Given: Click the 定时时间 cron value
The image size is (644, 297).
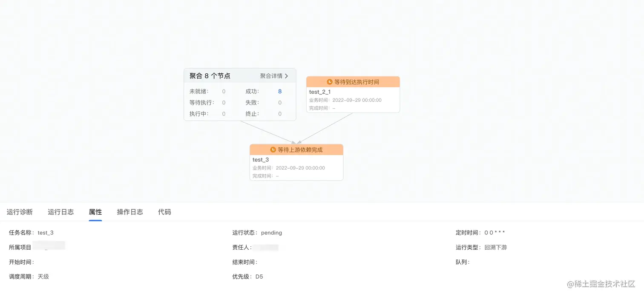Looking at the screenshot, I should 494,233.
